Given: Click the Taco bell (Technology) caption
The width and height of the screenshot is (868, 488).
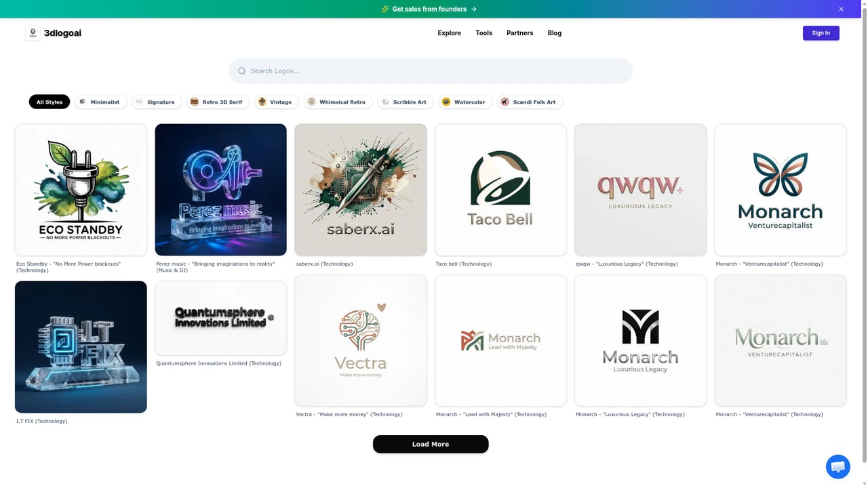Looking at the screenshot, I should (x=464, y=264).
